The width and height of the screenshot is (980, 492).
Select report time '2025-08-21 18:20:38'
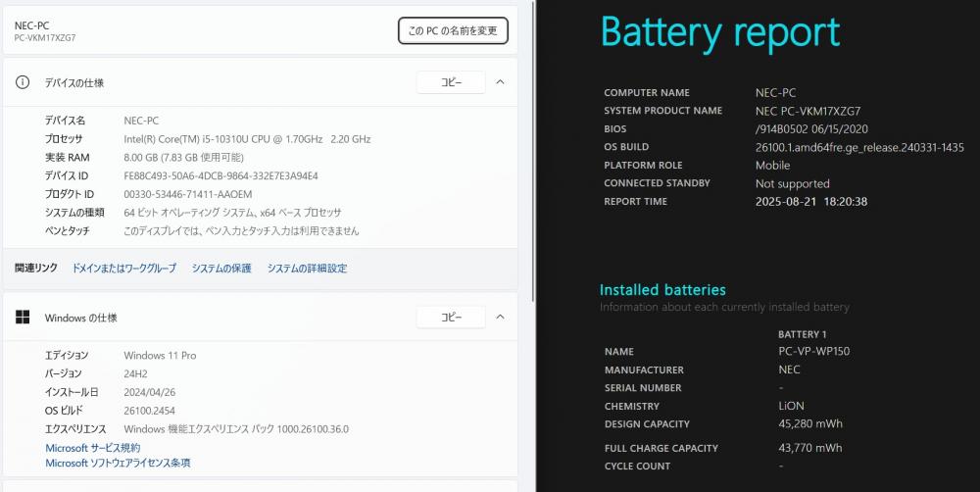(811, 201)
